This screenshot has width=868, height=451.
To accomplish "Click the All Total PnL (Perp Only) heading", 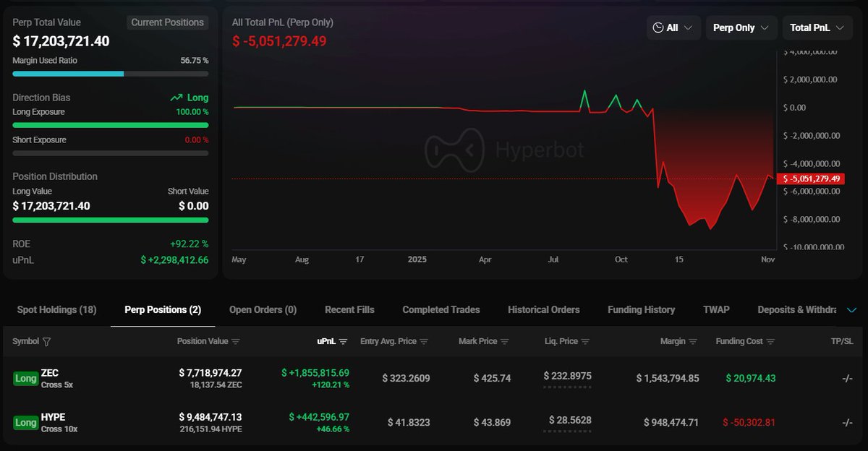I will click(283, 22).
